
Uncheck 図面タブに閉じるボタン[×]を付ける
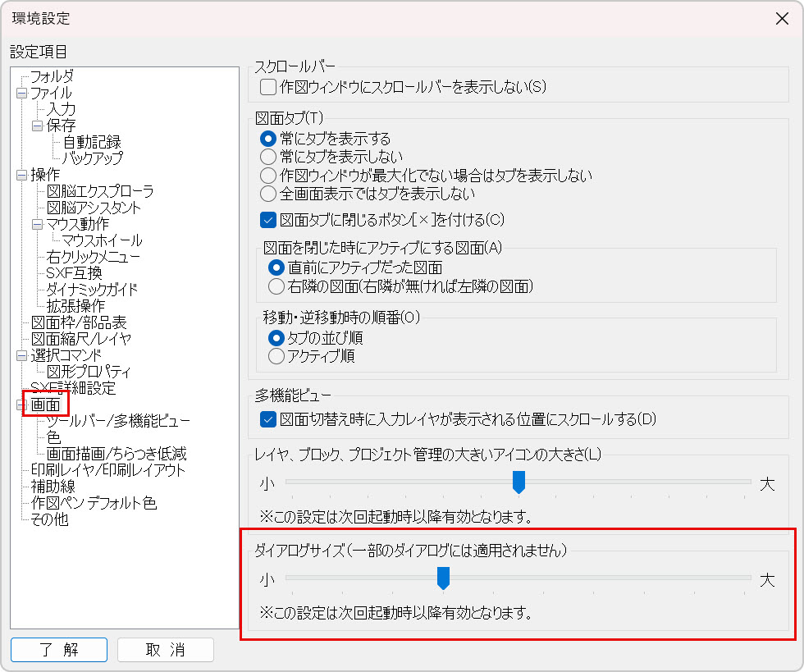pyautogui.click(x=267, y=220)
